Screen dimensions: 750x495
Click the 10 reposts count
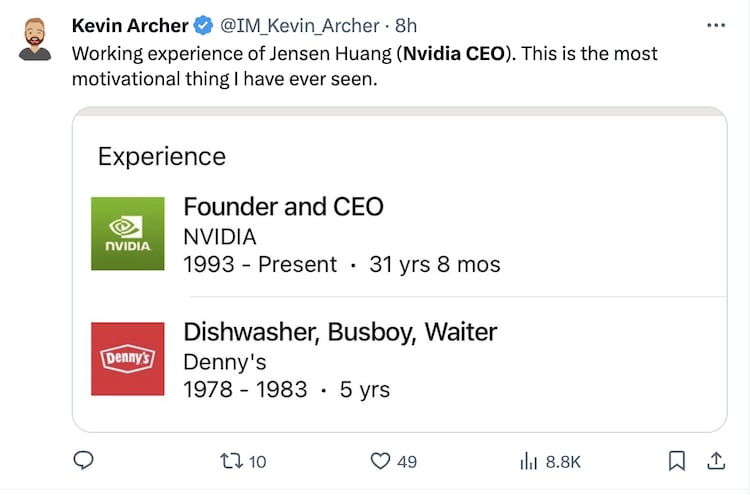point(257,461)
